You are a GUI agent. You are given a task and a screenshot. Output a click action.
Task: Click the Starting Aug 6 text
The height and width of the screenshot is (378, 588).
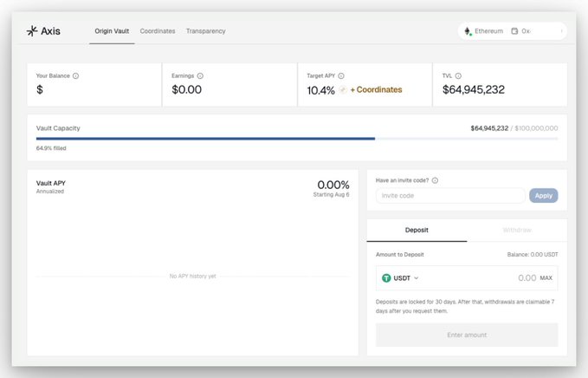point(331,194)
